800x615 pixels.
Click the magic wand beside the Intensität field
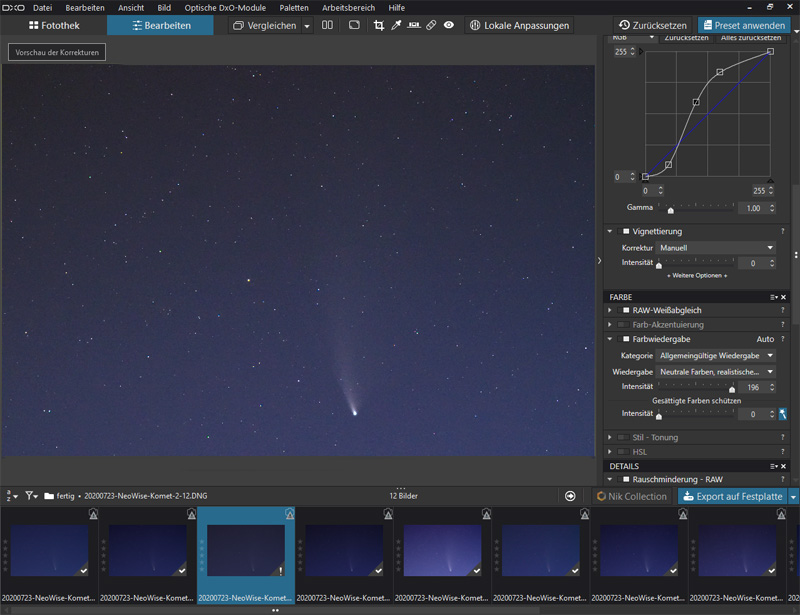(x=783, y=413)
